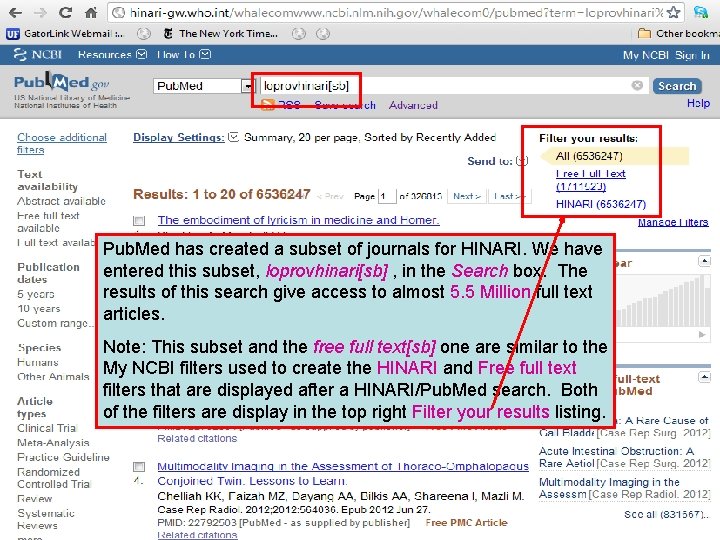Filter species by Other Animals
Screen dimensions: 720x540
click(x=53, y=377)
